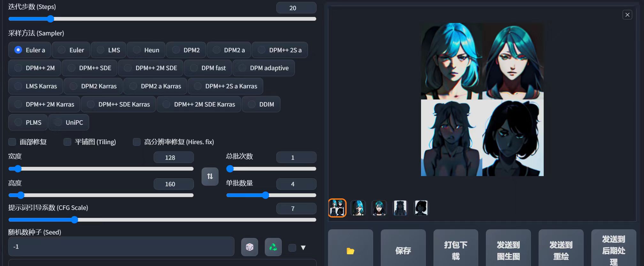Close the image preview with the X icon

pos(627,15)
